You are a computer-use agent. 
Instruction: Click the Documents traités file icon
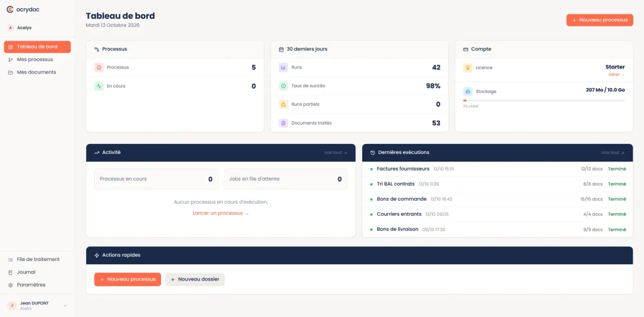click(x=283, y=123)
